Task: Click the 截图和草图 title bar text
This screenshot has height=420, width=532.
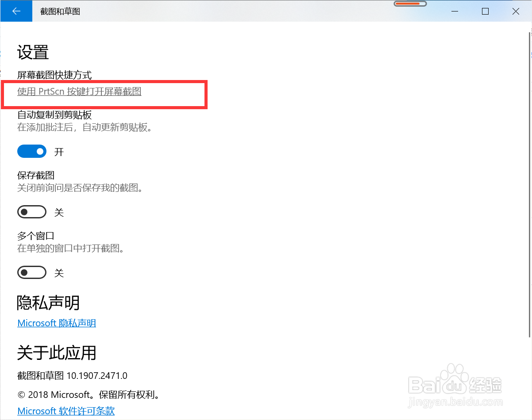Action: click(x=59, y=11)
